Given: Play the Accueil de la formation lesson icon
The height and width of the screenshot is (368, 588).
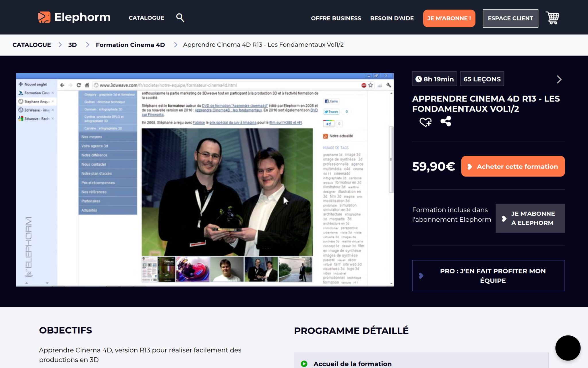Looking at the screenshot, I should (304, 364).
